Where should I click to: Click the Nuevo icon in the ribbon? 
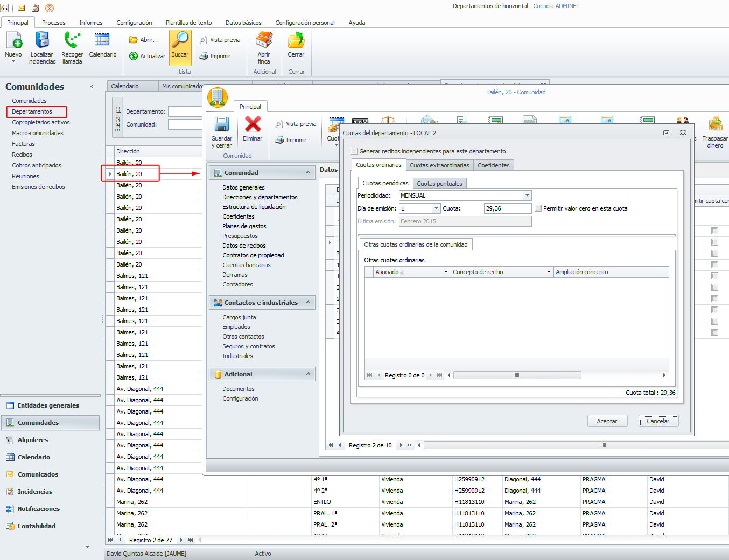[13, 41]
